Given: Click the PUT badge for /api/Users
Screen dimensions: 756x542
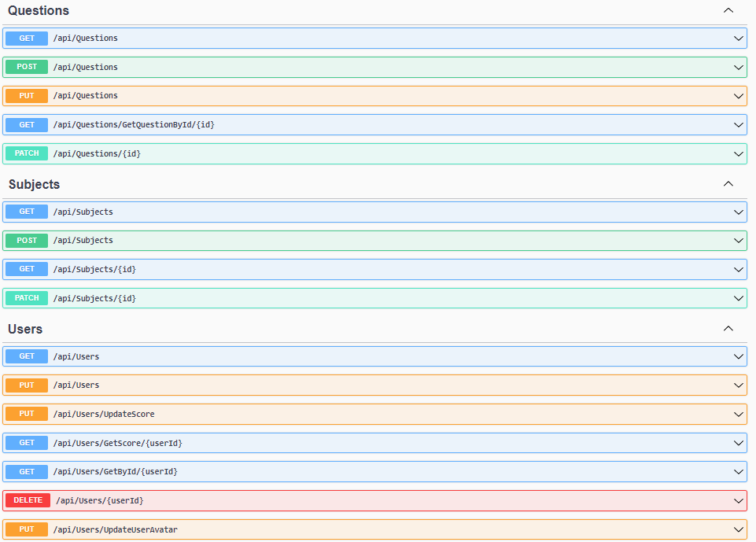Looking at the screenshot, I should click(27, 385).
